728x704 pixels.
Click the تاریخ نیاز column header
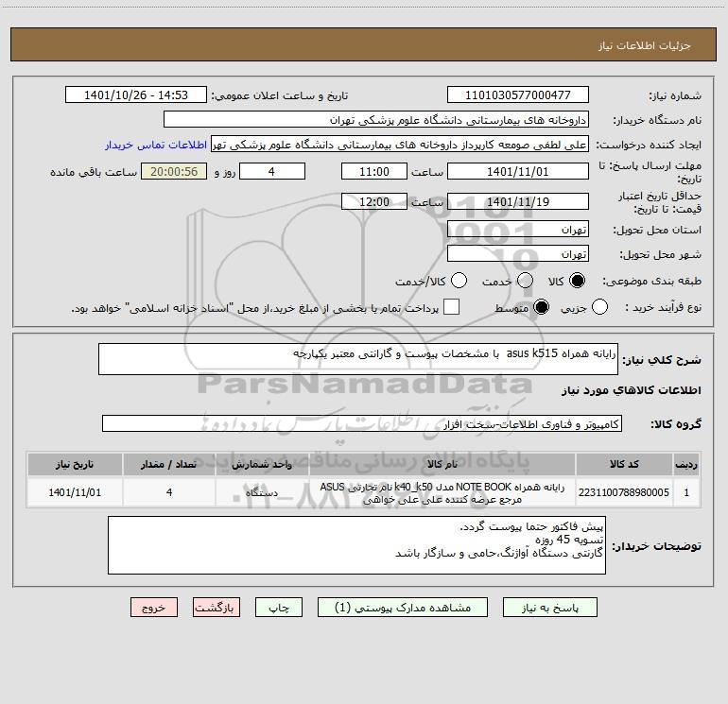pos(75,464)
